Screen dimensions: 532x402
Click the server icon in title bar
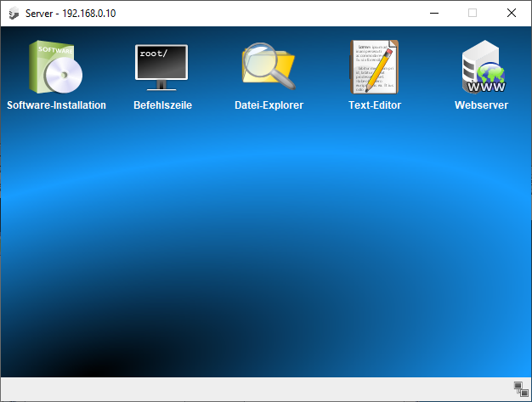pos(14,14)
